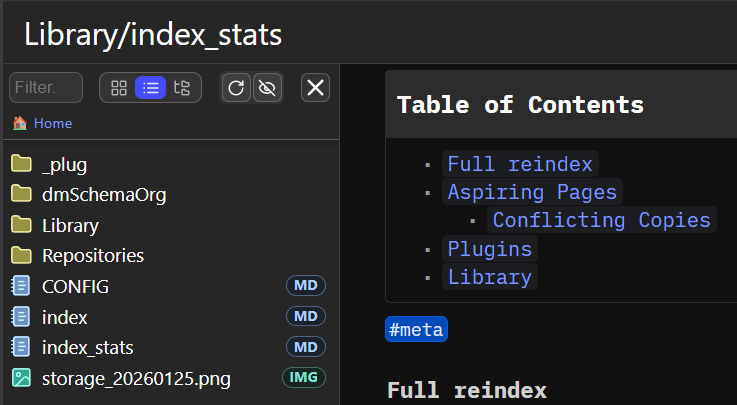
Task: Click the #meta tag
Action: click(416, 330)
